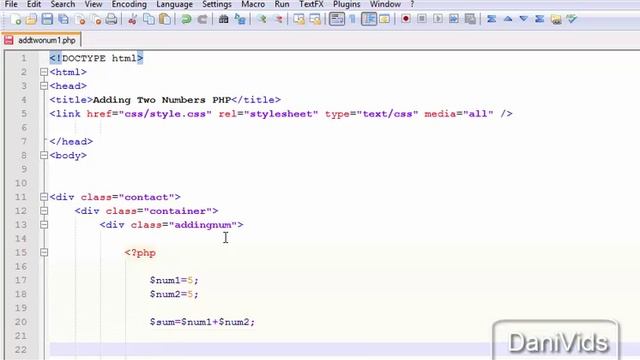This screenshot has height=360, width=640.
Task: Open the Encoding menu
Action: click(129, 4)
